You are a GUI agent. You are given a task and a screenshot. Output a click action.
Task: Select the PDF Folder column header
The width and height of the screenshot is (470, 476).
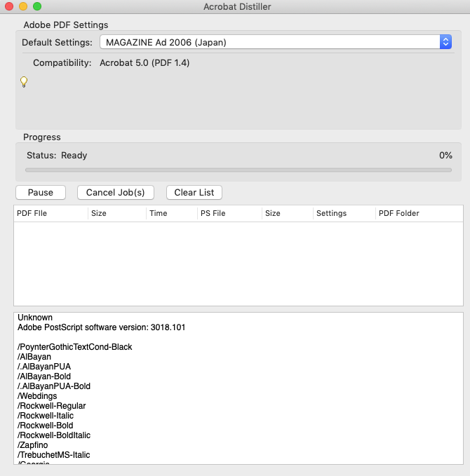417,213
